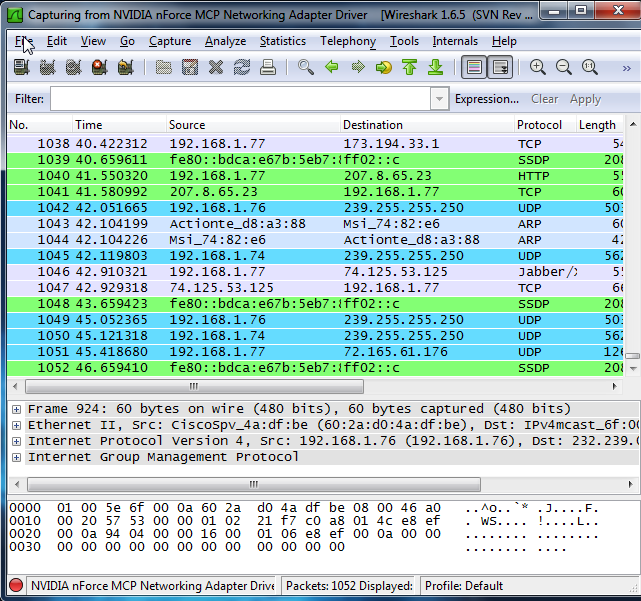Click packet details horizontal scrollbar thumb
641x601 pixels.
pos(254,484)
